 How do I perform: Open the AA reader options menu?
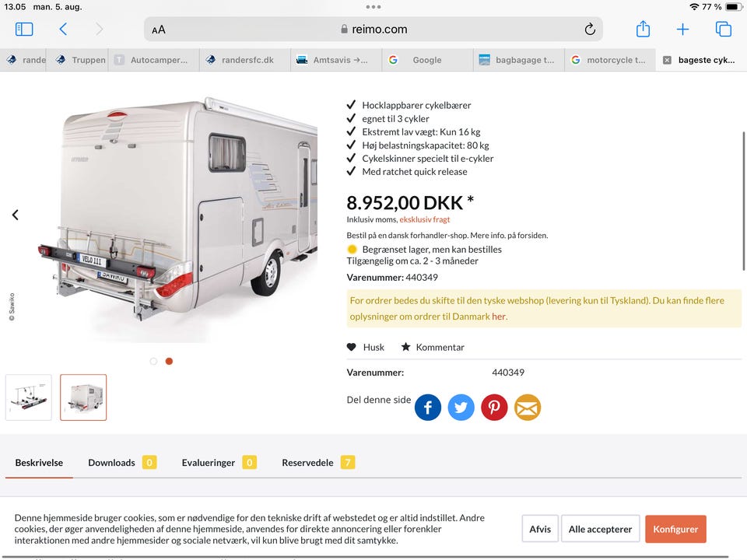click(x=159, y=30)
